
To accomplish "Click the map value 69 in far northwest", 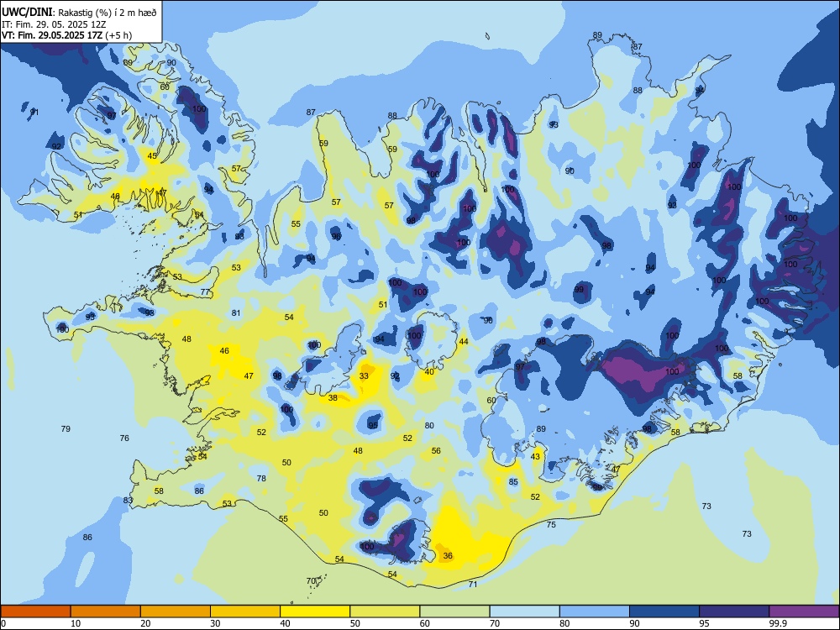I will coord(128,63).
